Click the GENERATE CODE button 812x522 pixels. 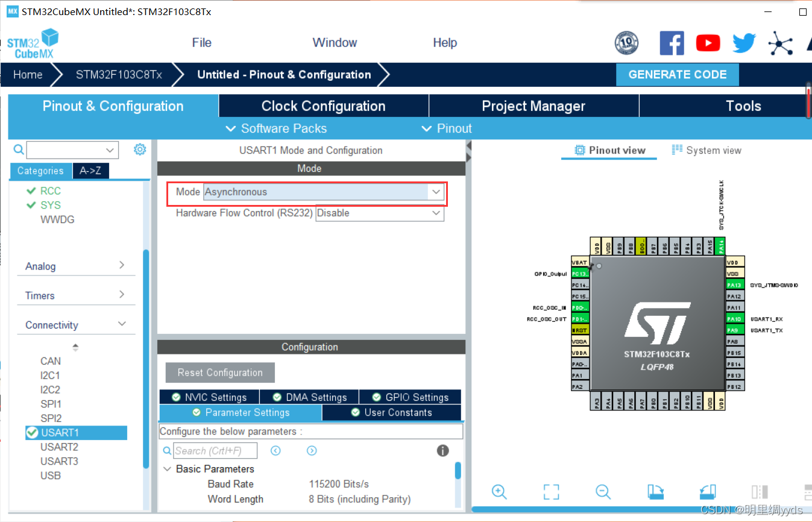pyautogui.click(x=678, y=75)
